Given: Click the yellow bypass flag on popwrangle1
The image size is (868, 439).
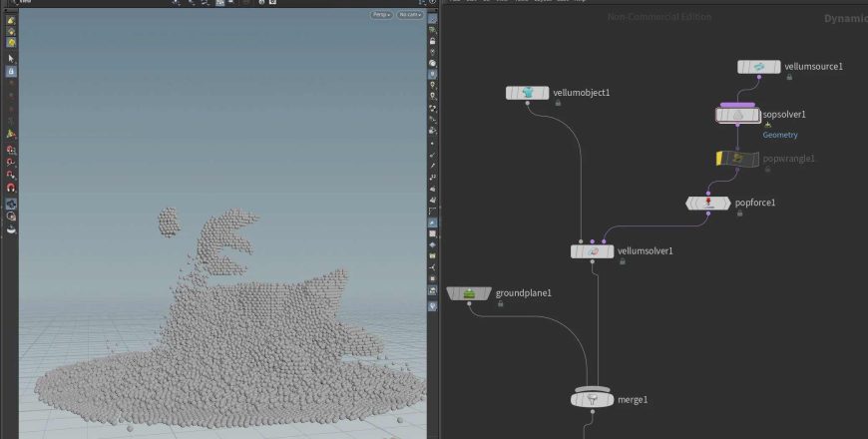Looking at the screenshot, I should point(721,159).
